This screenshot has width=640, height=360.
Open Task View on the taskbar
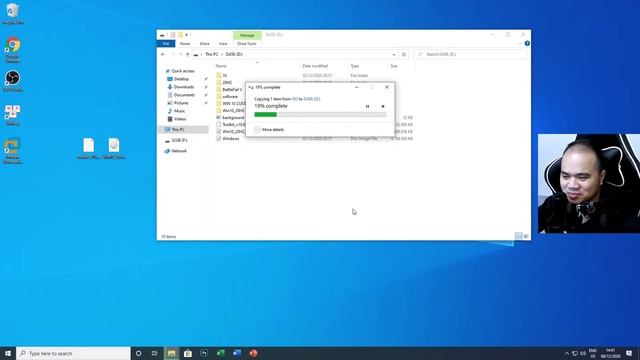click(155, 353)
